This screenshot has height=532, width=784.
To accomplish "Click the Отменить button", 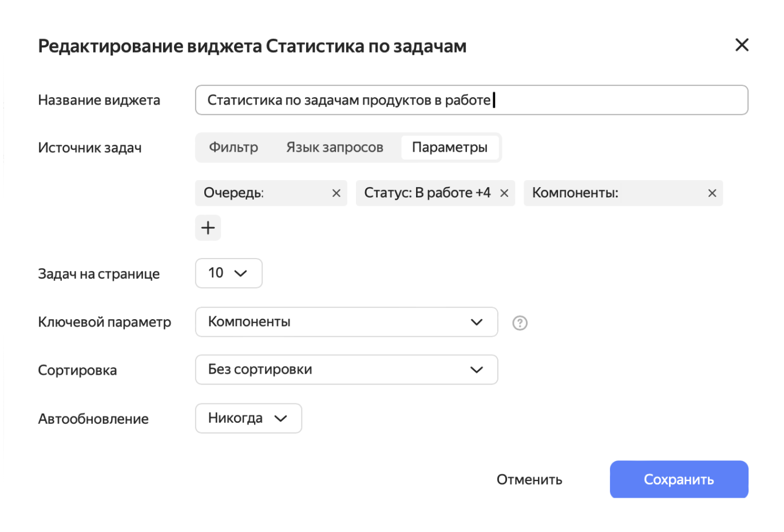I will point(529,479).
